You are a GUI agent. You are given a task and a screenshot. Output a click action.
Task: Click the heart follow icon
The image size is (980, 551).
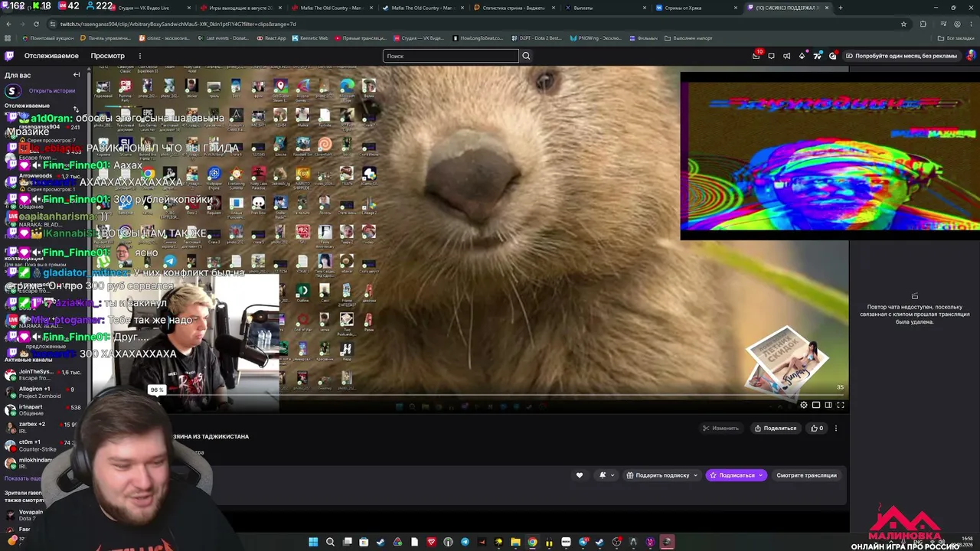(580, 475)
